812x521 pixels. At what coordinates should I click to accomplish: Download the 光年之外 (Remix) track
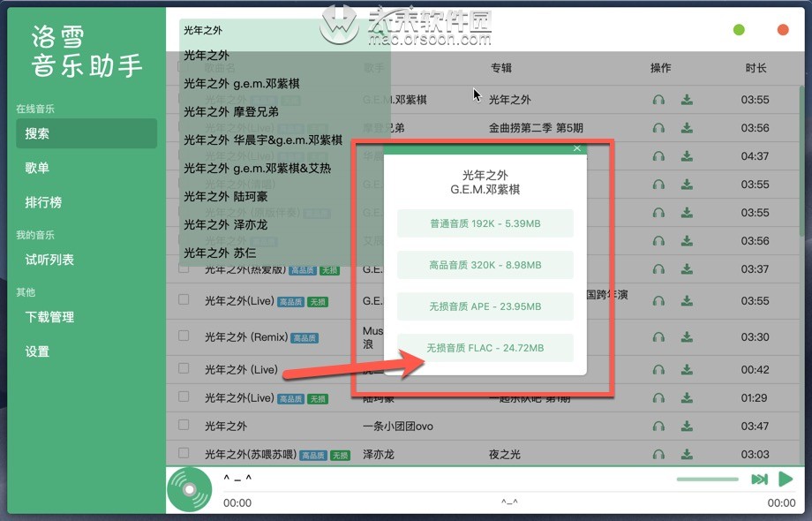pyautogui.click(x=687, y=337)
